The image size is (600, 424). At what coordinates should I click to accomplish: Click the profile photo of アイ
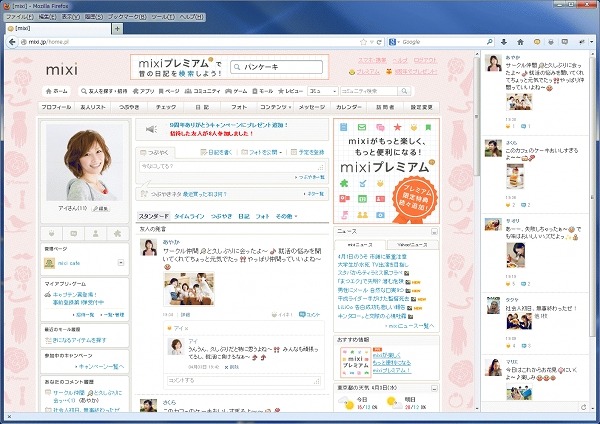pyautogui.click(x=85, y=163)
